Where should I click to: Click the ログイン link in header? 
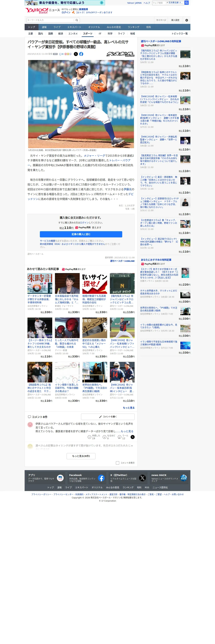pyautogui.click(x=66, y=12)
